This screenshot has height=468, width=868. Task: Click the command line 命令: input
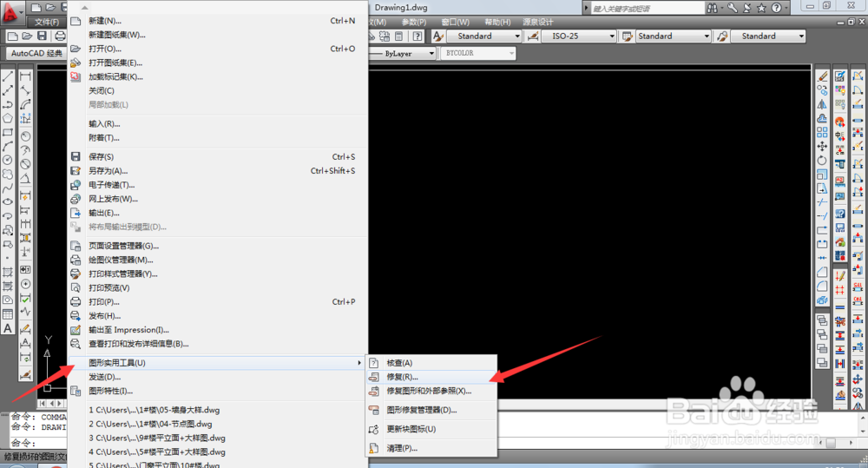tap(39, 443)
